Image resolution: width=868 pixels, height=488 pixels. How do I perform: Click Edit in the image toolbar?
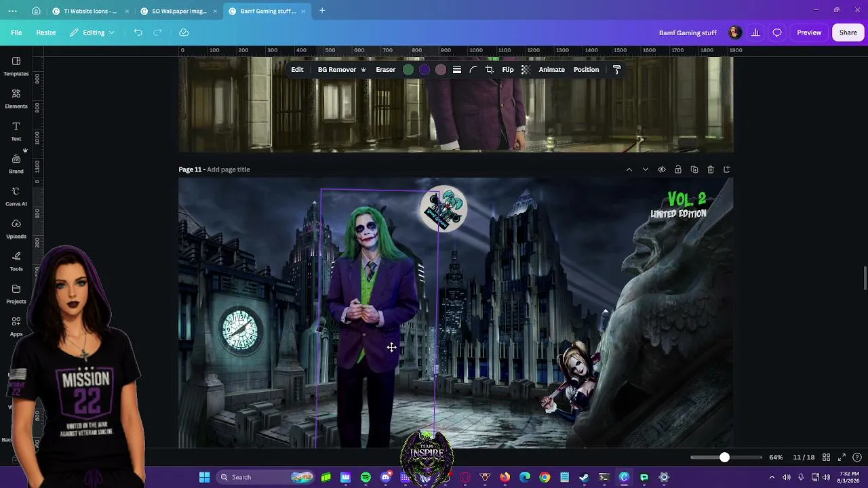pyautogui.click(x=297, y=70)
